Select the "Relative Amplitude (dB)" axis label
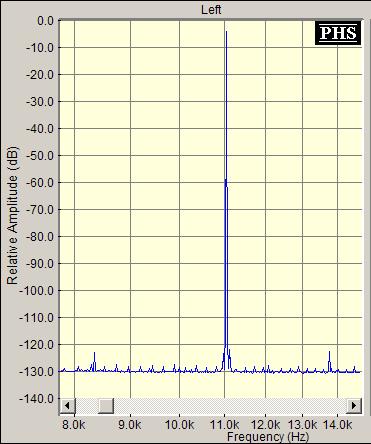 (x=12, y=215)
